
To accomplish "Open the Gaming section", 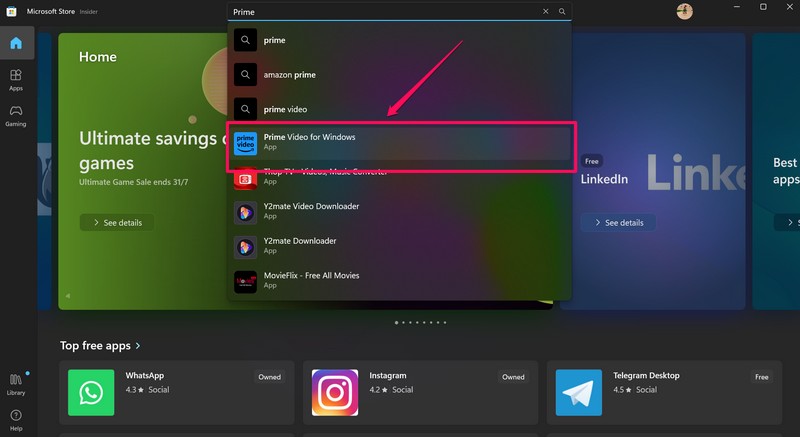I will (x=16, y=116).
